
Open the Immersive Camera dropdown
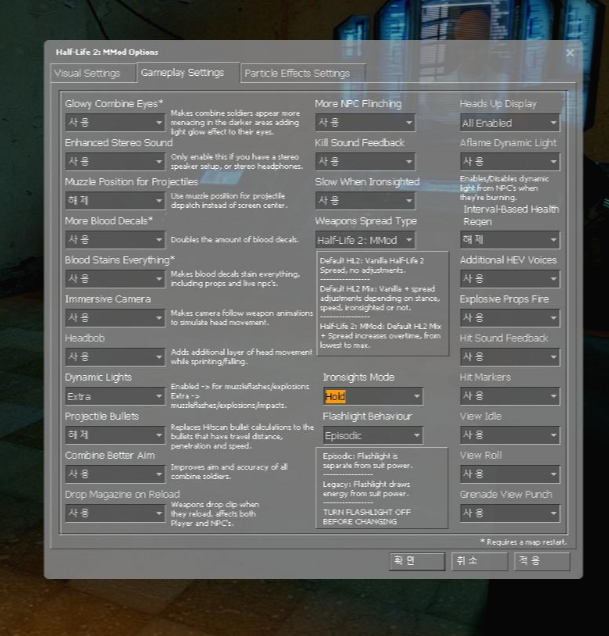[115, 318]
